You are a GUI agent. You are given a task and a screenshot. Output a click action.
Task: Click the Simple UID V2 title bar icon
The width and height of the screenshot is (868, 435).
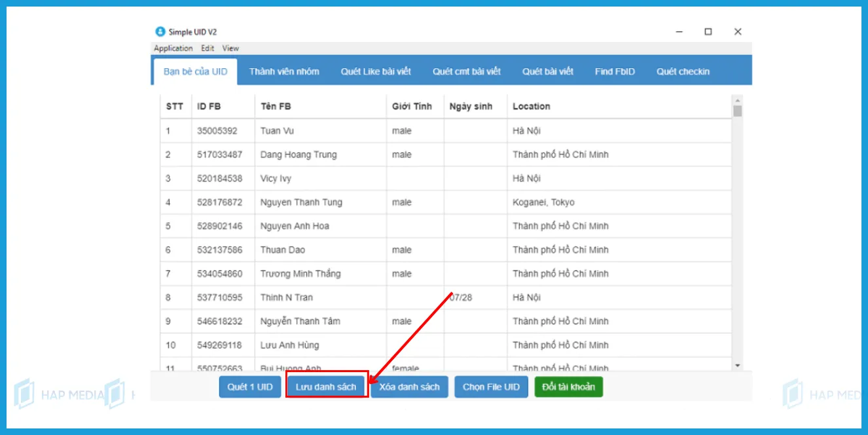[x=159, y=31]
